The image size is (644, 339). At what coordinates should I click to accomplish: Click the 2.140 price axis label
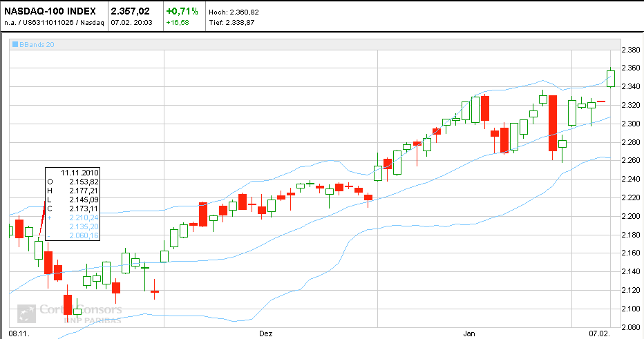pos(631,271)
